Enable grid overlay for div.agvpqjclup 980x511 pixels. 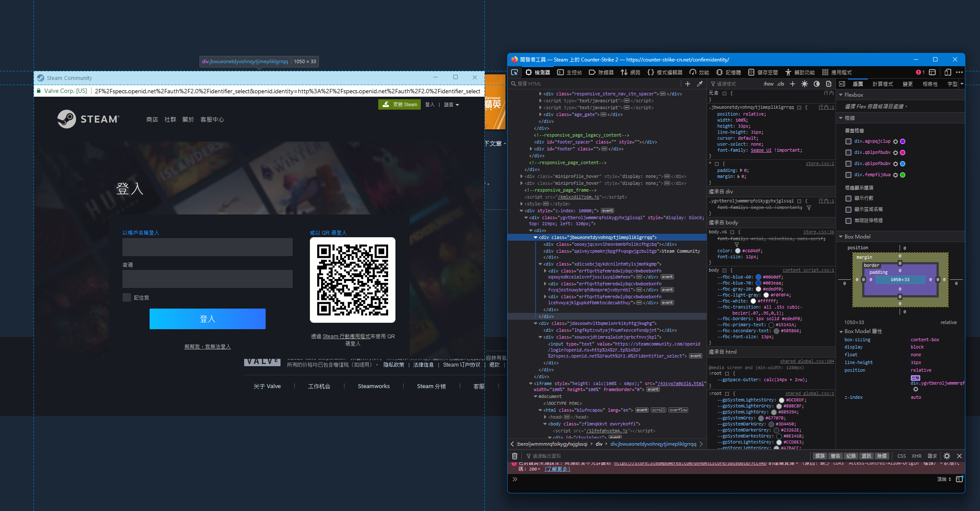848,141
